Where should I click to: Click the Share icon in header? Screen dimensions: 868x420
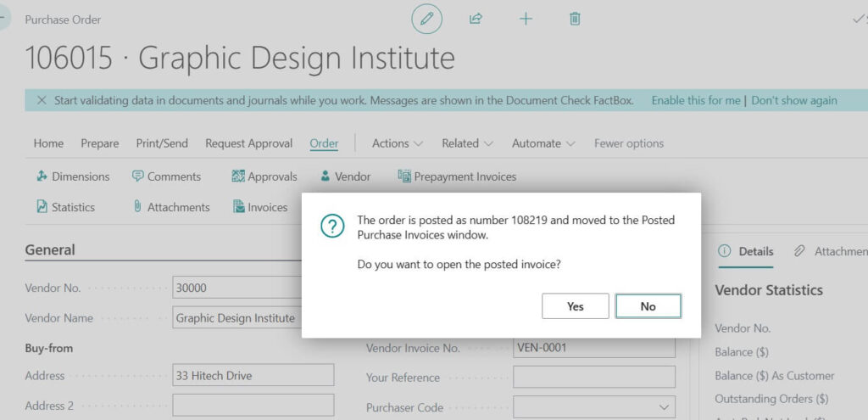pos(476,19)
